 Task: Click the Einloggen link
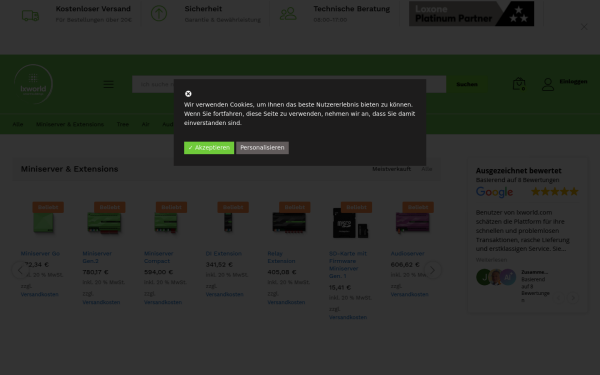tap(573, 82)
